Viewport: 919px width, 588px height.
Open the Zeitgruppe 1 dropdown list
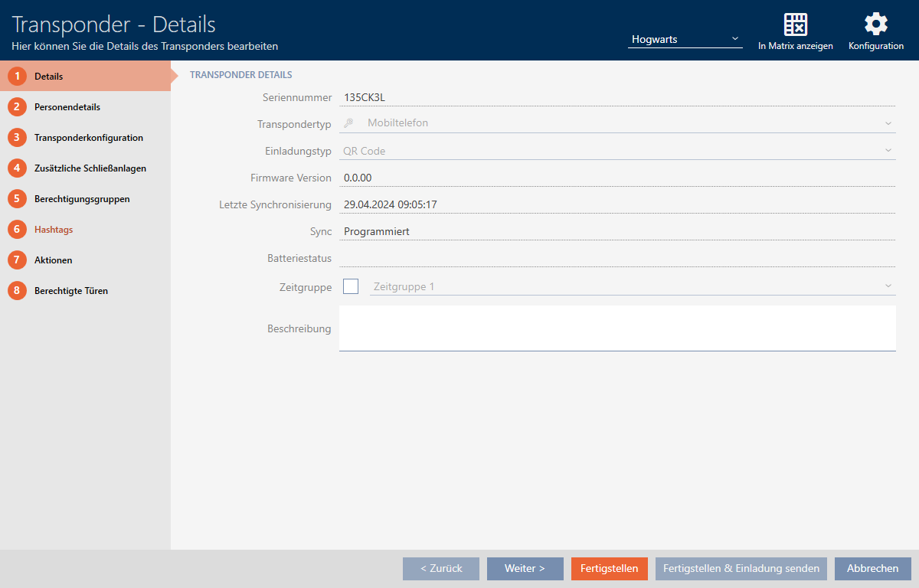point(888,286)
